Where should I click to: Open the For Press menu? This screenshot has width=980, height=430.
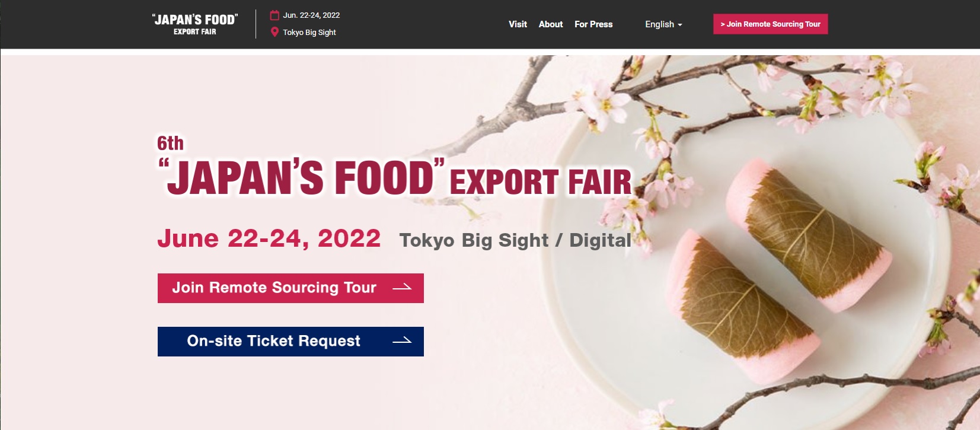pos(593,24)
